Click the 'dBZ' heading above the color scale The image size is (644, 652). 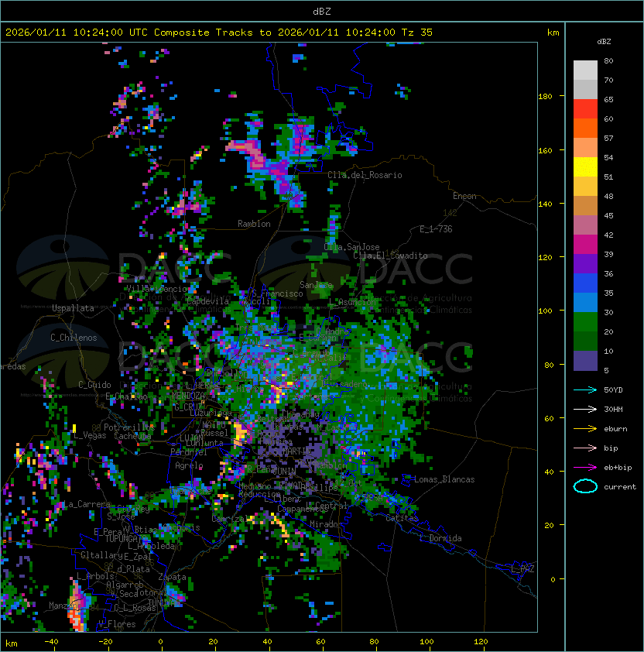tap(604, 42)
